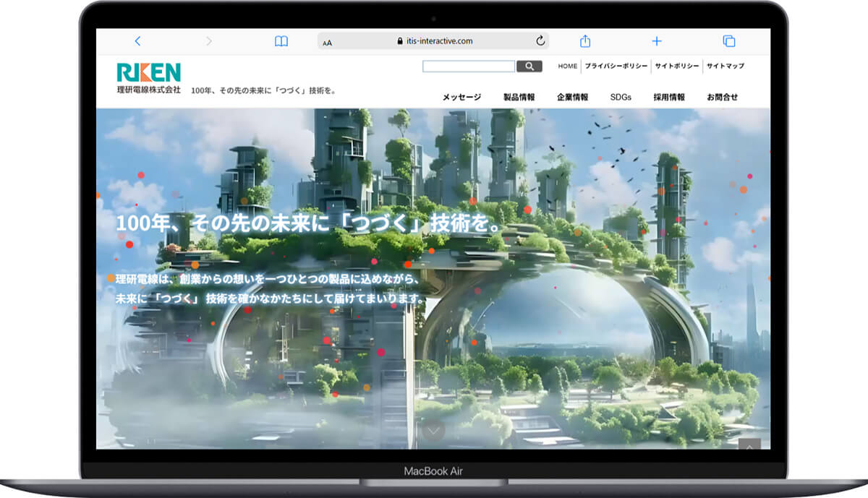This screenshot has height=498, width=868.
Task: Select 製品情報 in the navigation bar
Action: pos(519,97)
